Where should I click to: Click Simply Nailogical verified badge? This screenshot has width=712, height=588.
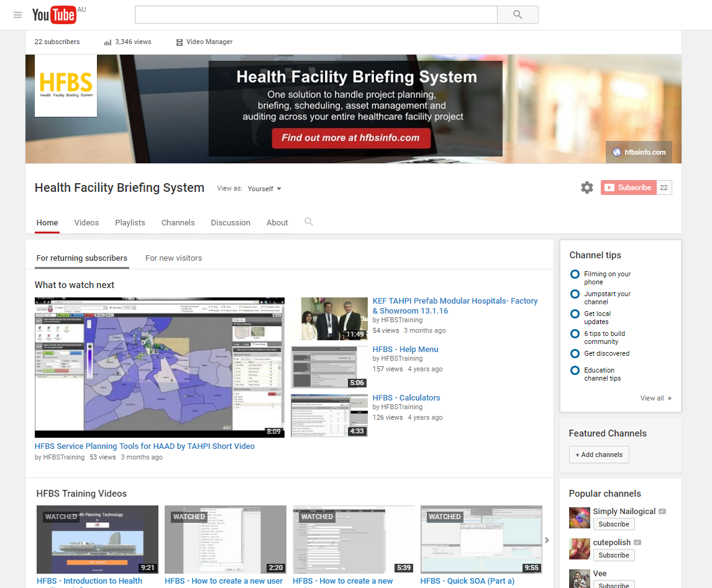click(662, 512)
